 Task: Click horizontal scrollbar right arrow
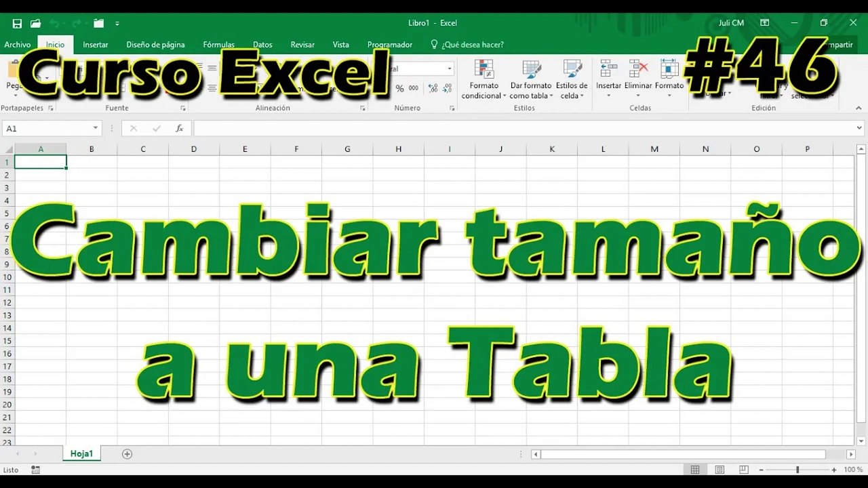pyautogui.click(x=850, y=454)
